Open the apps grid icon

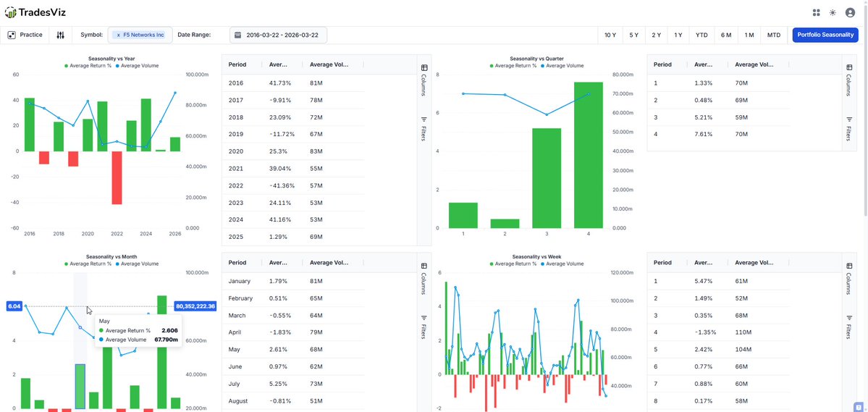pos(816,13)
